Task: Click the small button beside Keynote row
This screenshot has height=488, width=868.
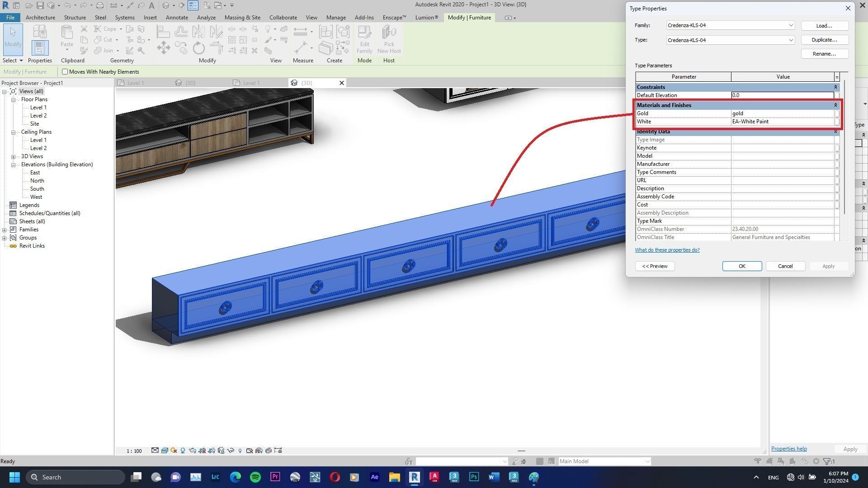Action: 837,148
